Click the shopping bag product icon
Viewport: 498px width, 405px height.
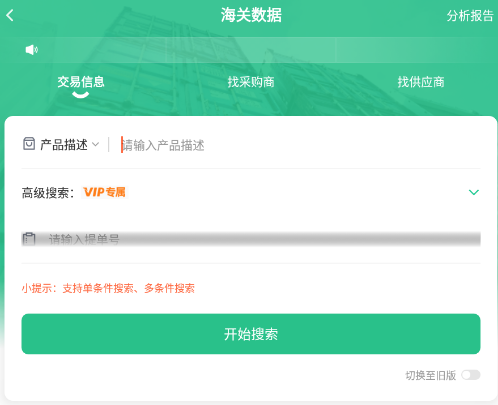click(x=29, y=144)
